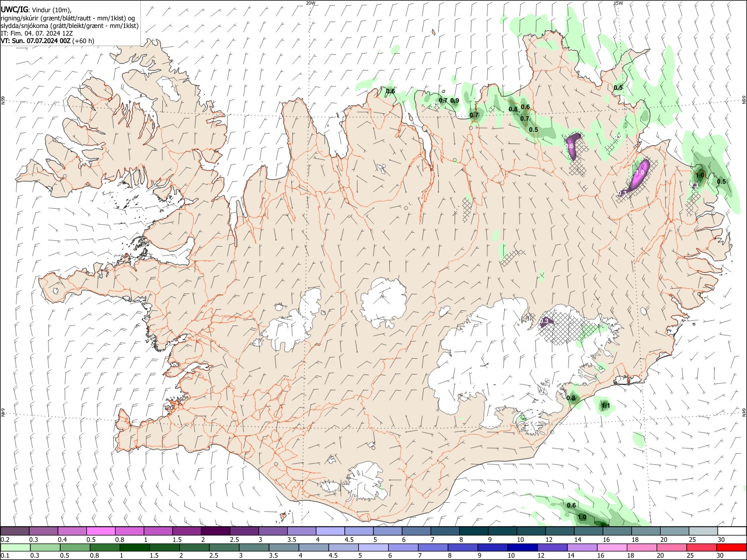This screenshot has height=560, width=747.
Task: Select the 2 dark purple swatch in the top legend row
Action: [x=215, y=531]
